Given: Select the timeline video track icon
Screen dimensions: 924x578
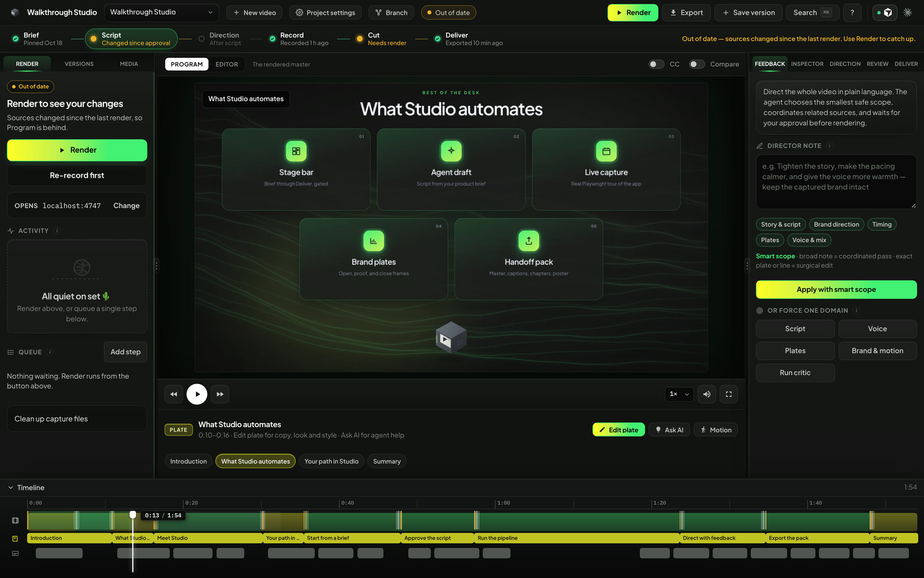Looking at the screenshot, I should pyautogui.click(x=15, y=521).
